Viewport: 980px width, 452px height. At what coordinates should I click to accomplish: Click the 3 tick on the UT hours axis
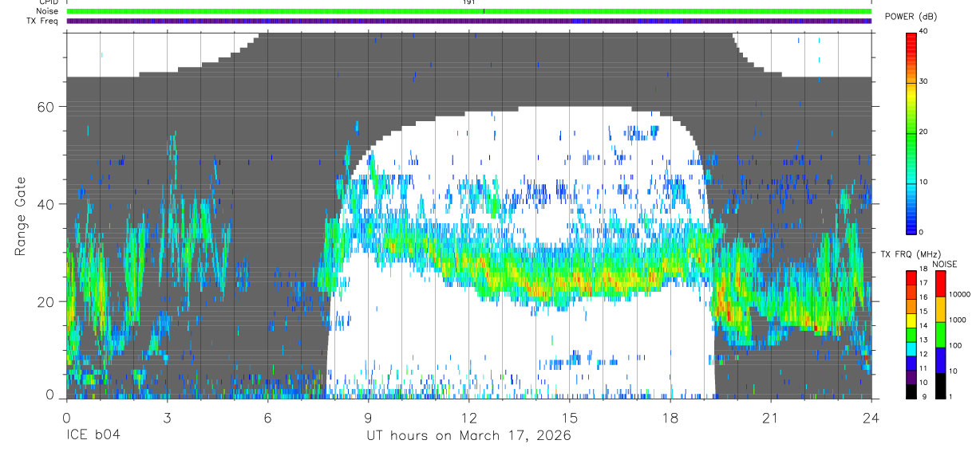(x=167, y=417)
